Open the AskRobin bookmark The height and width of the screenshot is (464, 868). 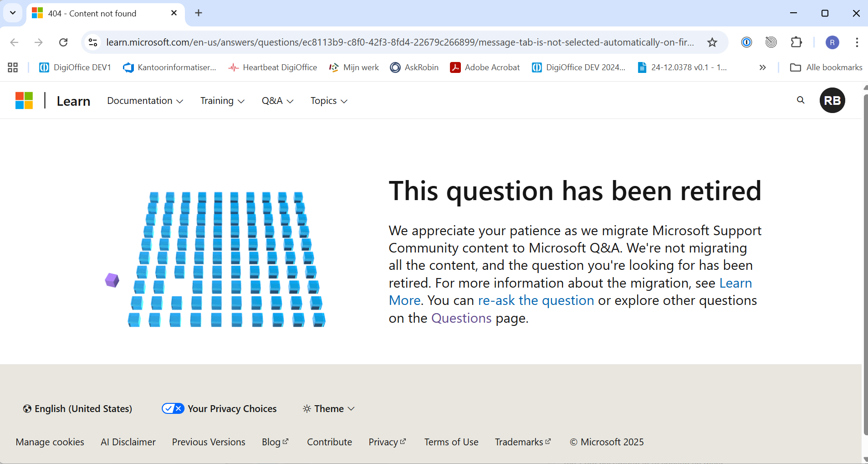414,67
